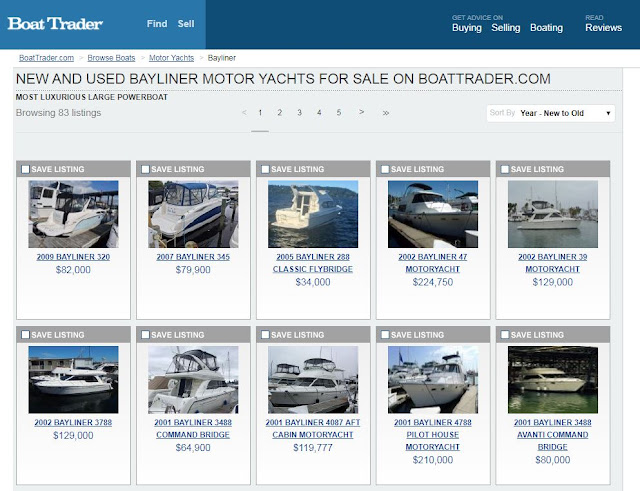Viewport: 640px width, 491px height.
Task: Tick Save Listing for 2001 Bayliner 4087 Aft Cabin
Action: pos(265,335)
